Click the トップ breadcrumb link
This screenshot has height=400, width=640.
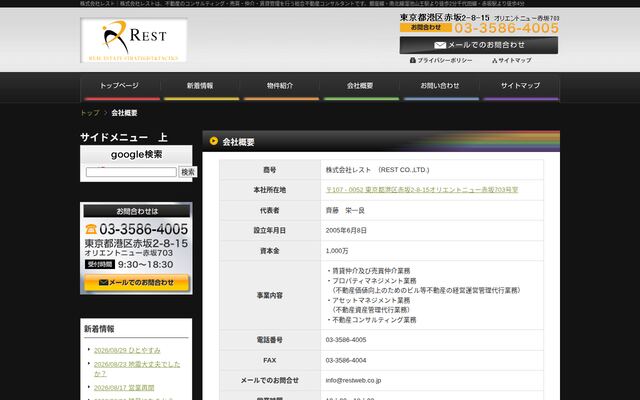pyautogui.click(x=90, y=113)
